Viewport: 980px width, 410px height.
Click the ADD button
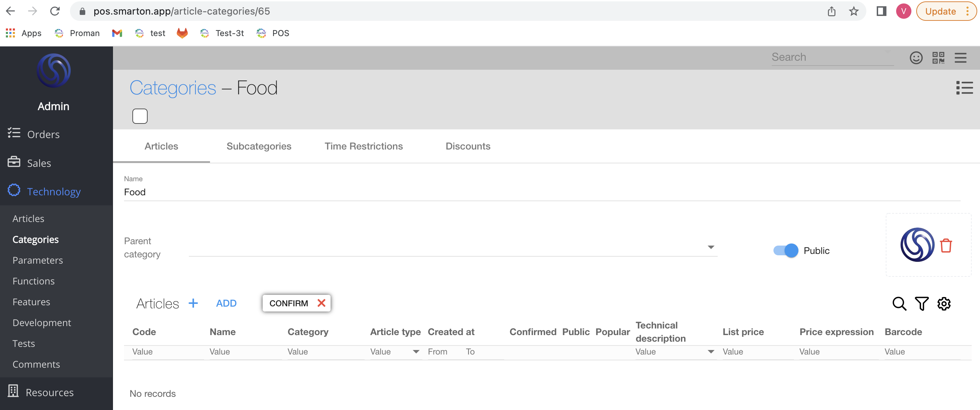226,304
